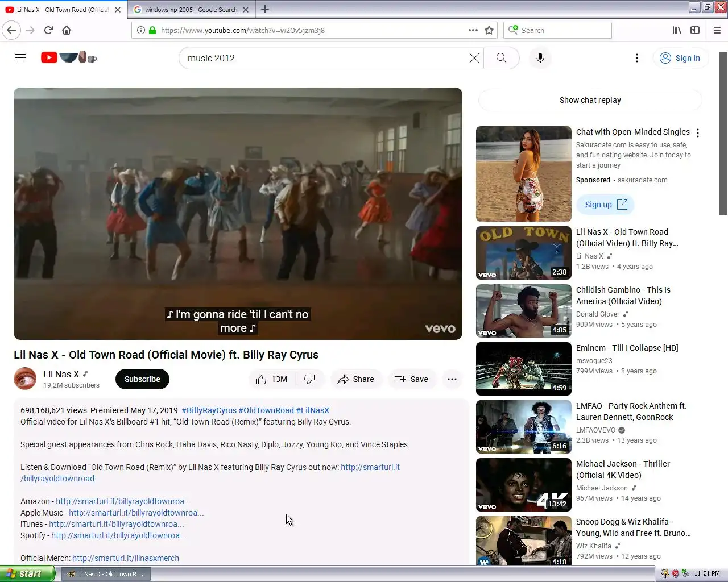Open Michael Jackson Thriller thumbnail

tap(524, 485)
